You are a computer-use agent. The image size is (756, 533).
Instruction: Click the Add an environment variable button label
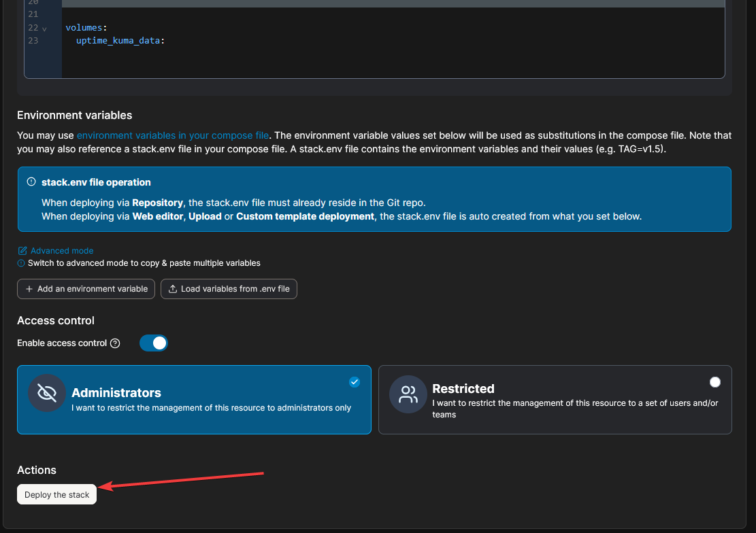click(93, 289)
